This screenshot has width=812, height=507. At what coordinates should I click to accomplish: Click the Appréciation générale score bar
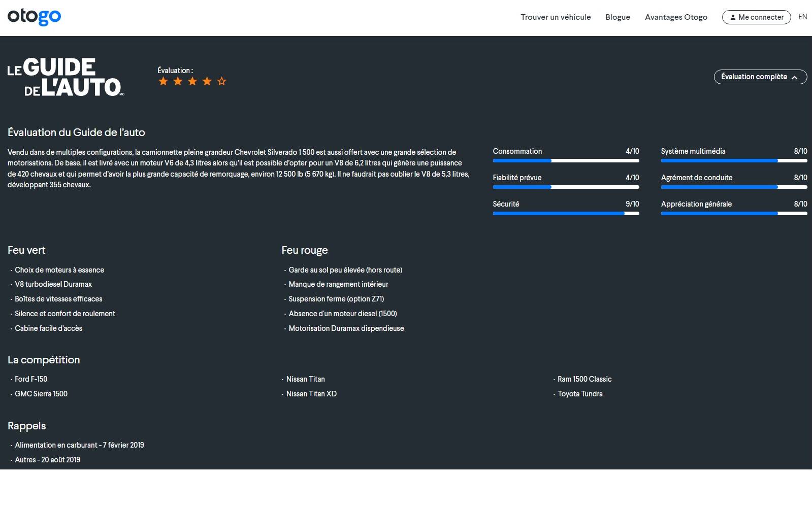734,214
